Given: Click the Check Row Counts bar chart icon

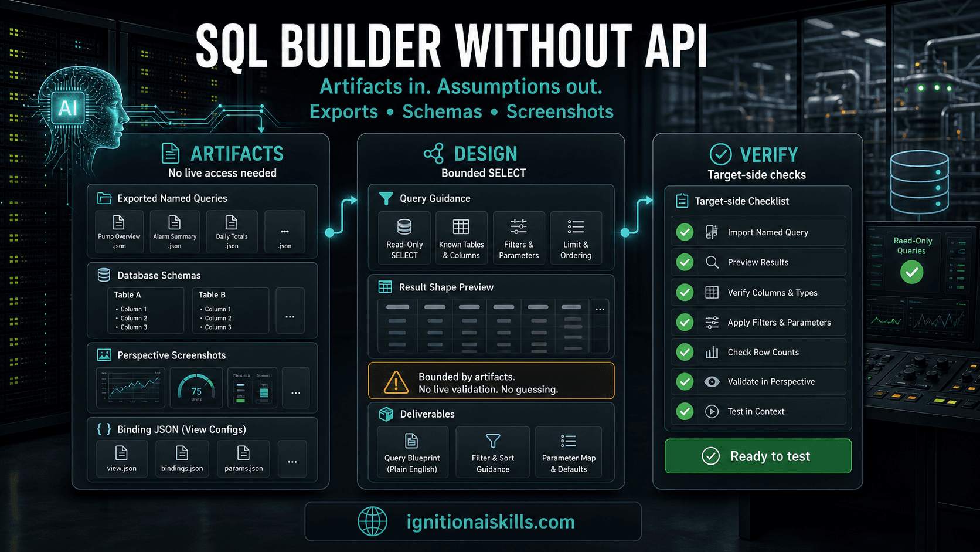Looking at the screenshot, I should (x=712, y=352).
